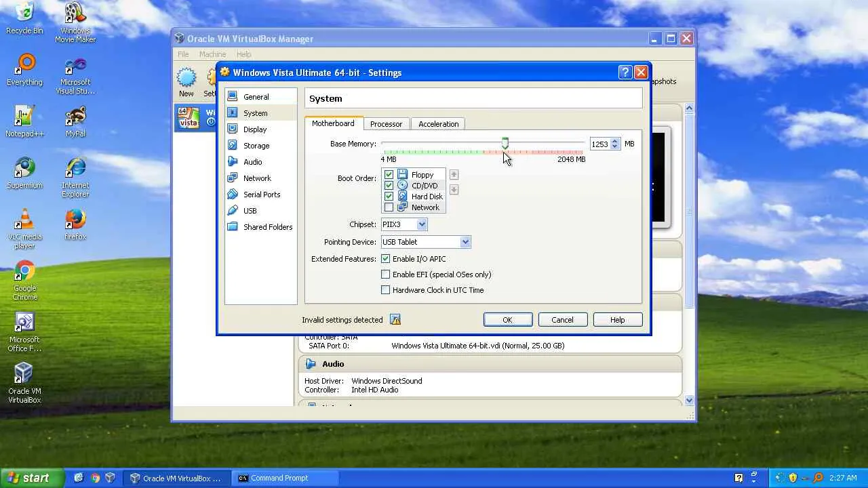
Task: Open the File menu in VirtualBox Manager
Action: tap(183, 54)
